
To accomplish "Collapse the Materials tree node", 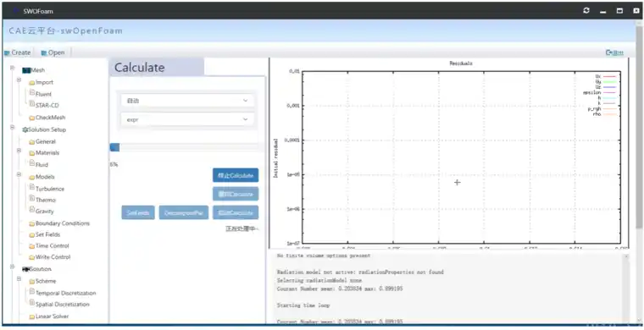I will (19, 151).
